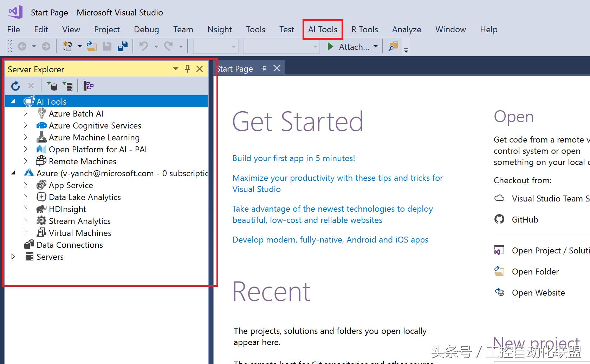Collapse the Azure subscription node

[x=13, y=173]
